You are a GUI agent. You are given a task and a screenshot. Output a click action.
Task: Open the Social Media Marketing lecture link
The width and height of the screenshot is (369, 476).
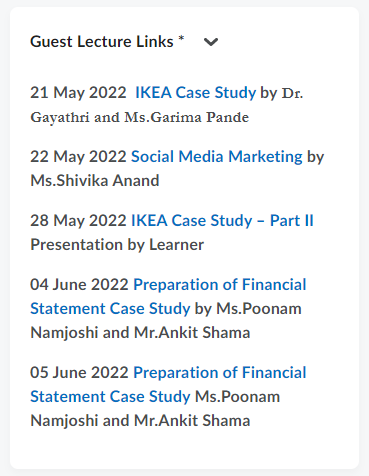217,156
